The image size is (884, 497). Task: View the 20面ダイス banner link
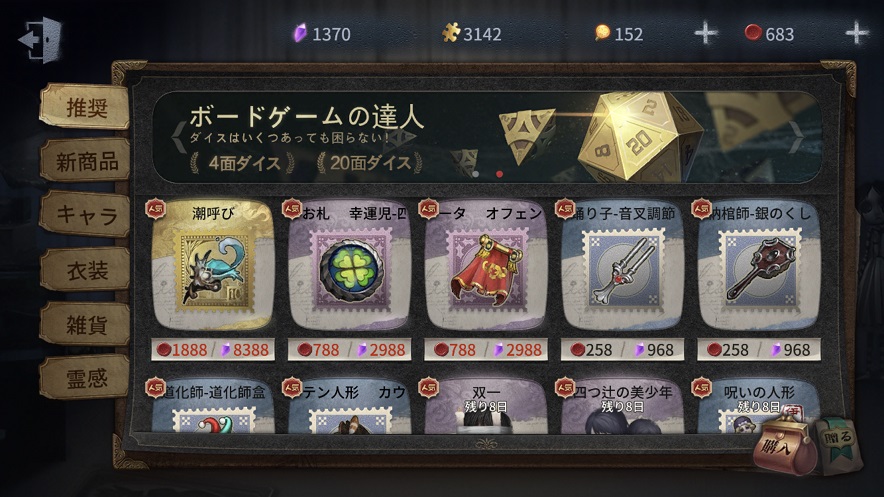point(370,163)
